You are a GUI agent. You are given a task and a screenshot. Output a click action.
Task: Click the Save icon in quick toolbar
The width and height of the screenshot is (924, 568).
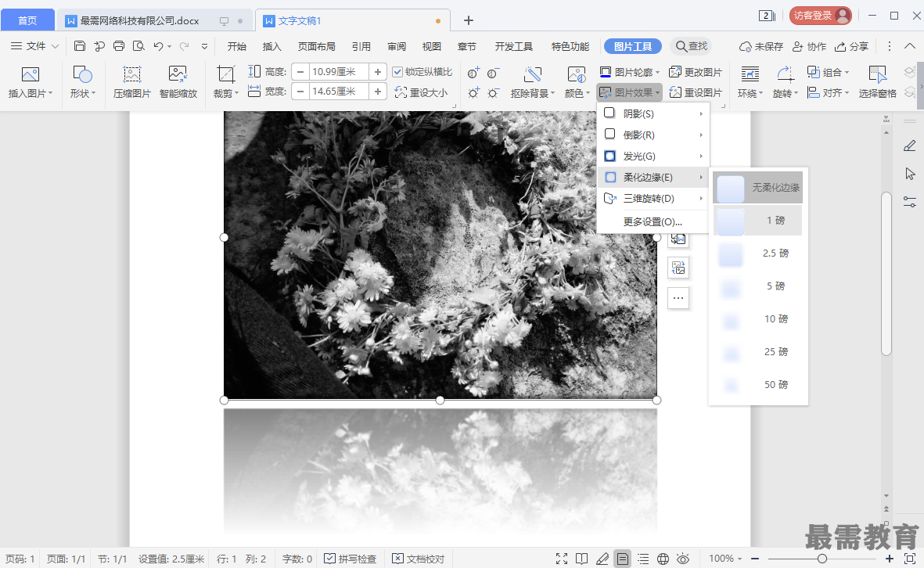pos(80,46)
